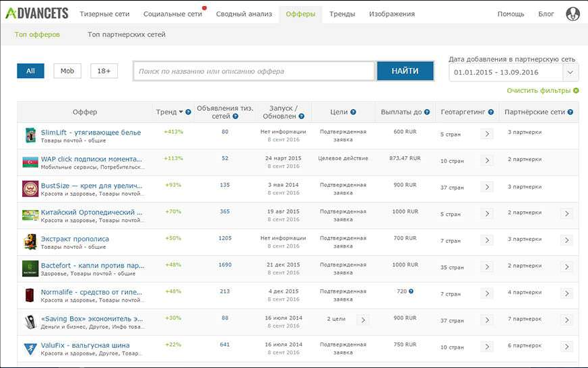Click help icon next to Тренд header
Image resolution: width=588 pixels, height=368 pixels.
click(188, 112)
